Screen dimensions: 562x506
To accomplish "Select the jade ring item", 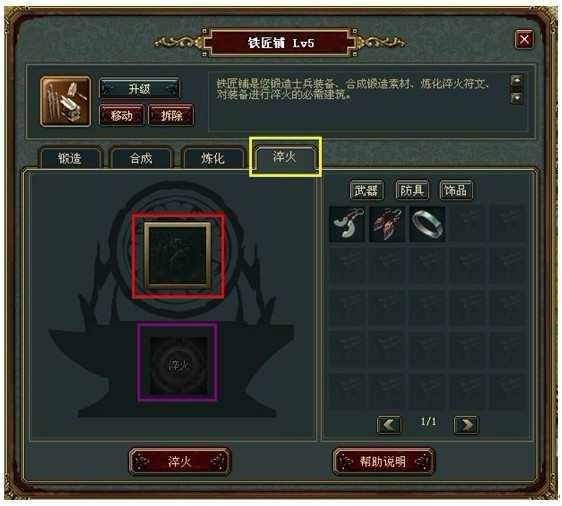I will tap(427, 224).
